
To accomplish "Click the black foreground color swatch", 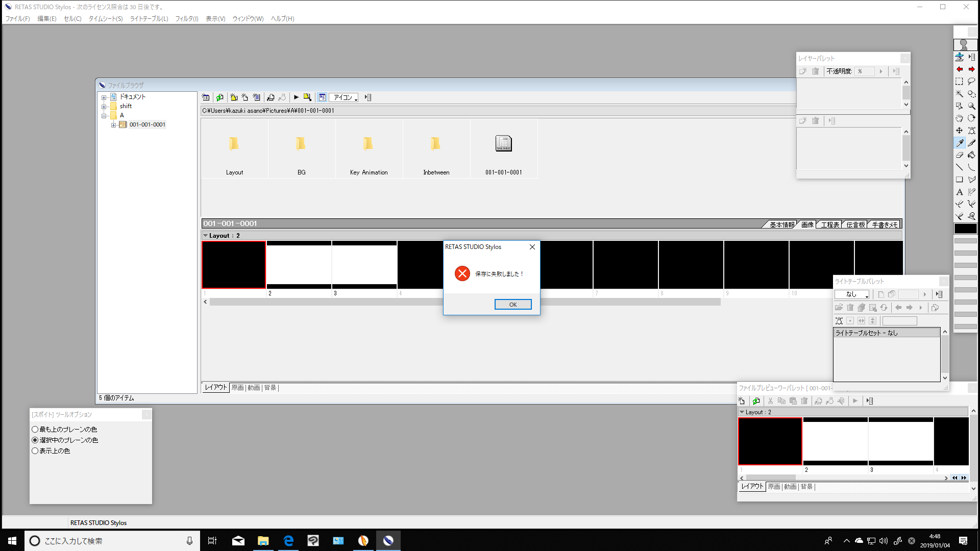I will 965,229.
